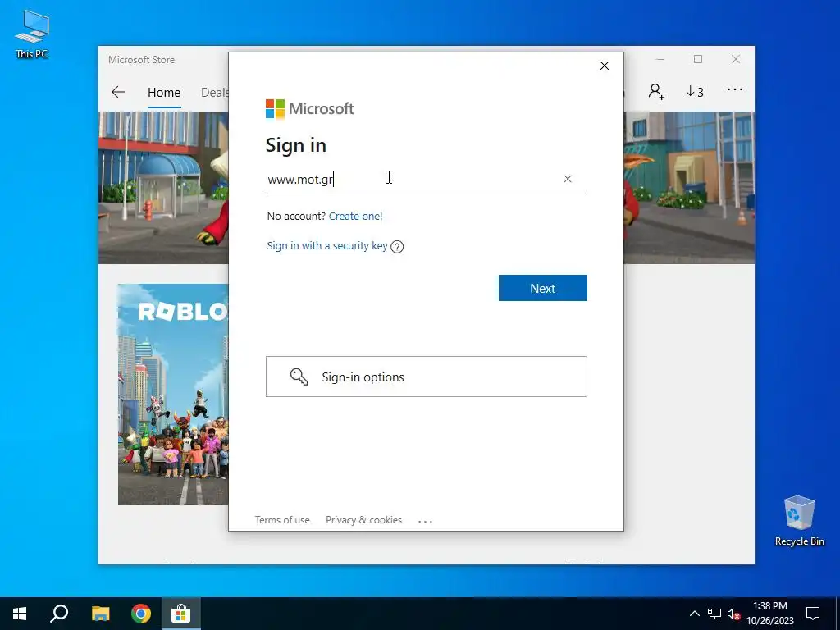Click the muted volume tray icon

coord(733,614)
